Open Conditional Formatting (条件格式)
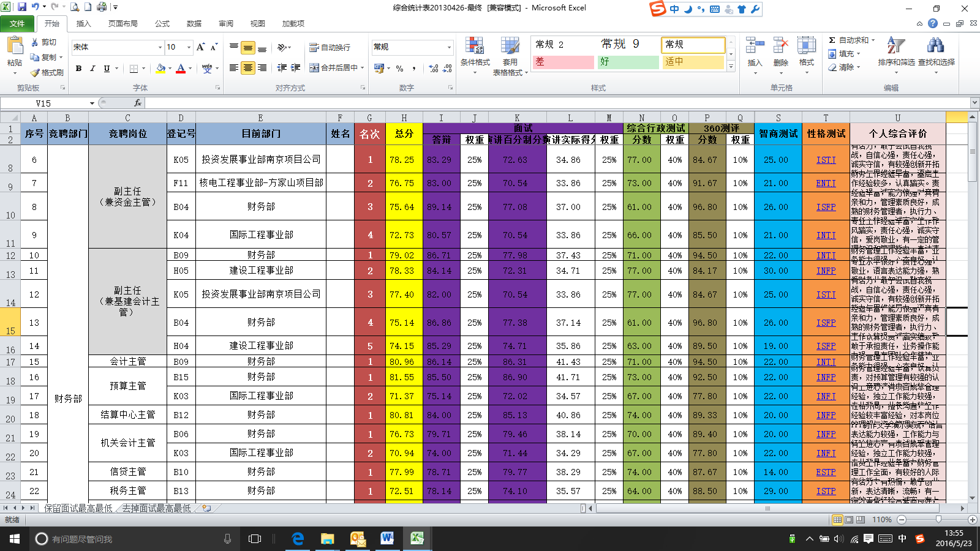980x551 pixels. click(x=475, y=52)
